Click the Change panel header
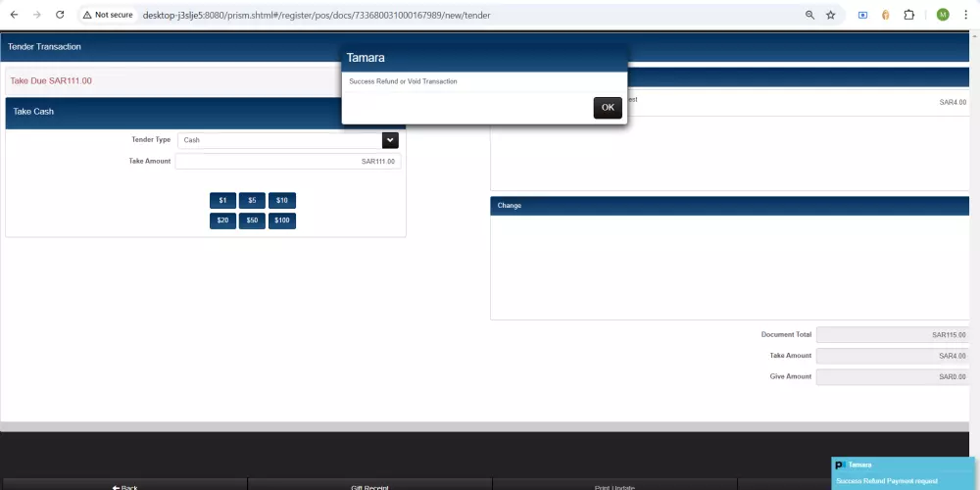 tap(729, 206)
